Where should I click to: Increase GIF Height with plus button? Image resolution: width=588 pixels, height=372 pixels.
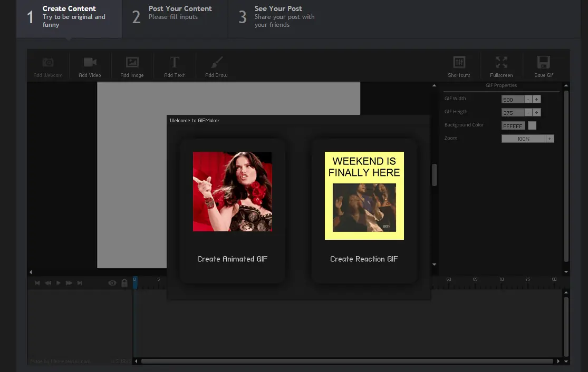(537, 112)
